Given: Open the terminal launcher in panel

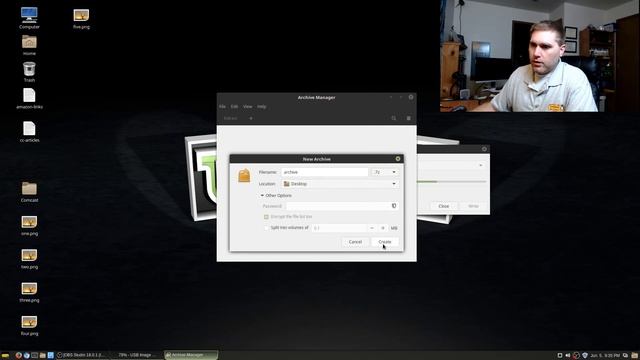Looking at the screenshot, I should pyautogui.click(x=34, y=356).
